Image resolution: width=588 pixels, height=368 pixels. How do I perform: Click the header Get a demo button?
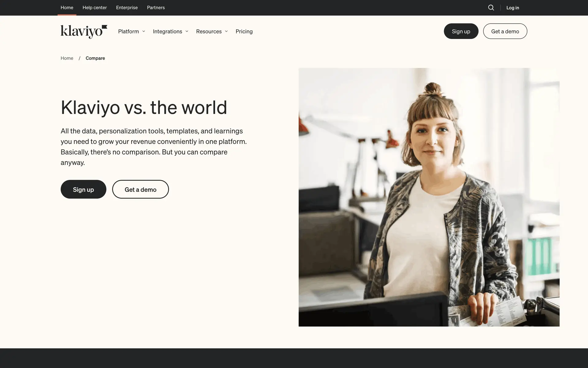pyautogui.click(x=505, y=31)
